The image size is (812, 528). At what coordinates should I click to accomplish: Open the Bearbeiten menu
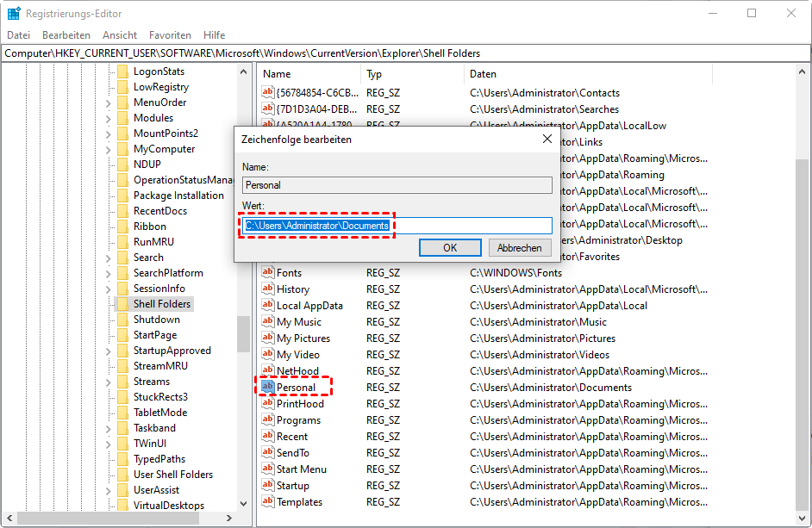(66, 35)
